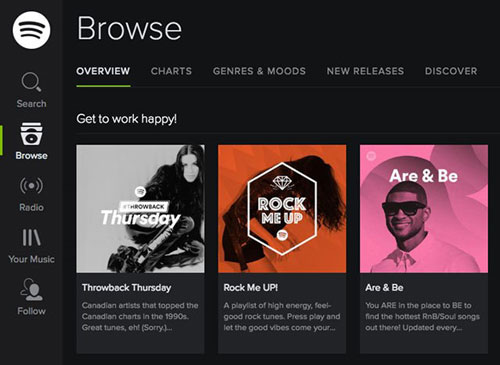This screenshot has height=365, width=500.
Task: Open the Discover tab
Action: [x=451, y=71]
